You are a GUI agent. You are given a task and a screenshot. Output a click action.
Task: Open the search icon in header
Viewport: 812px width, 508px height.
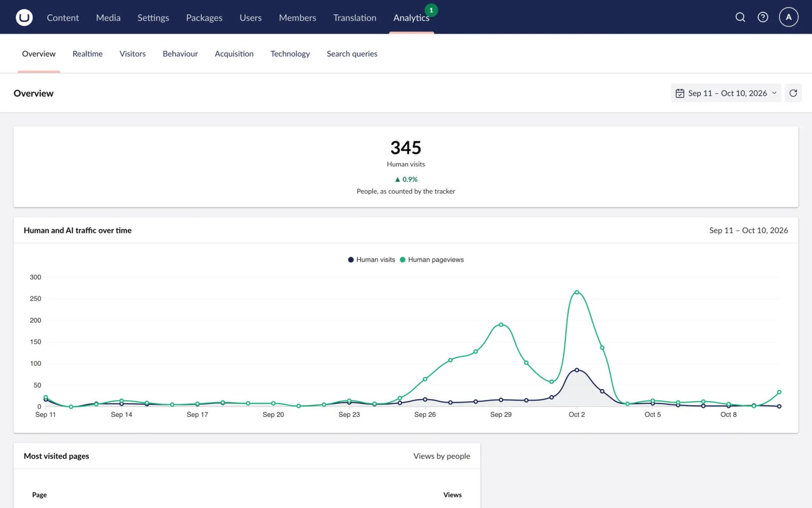coord(740,17)
